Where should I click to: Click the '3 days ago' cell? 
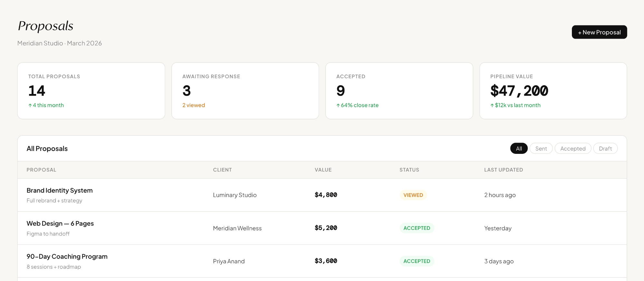[499, 261]
